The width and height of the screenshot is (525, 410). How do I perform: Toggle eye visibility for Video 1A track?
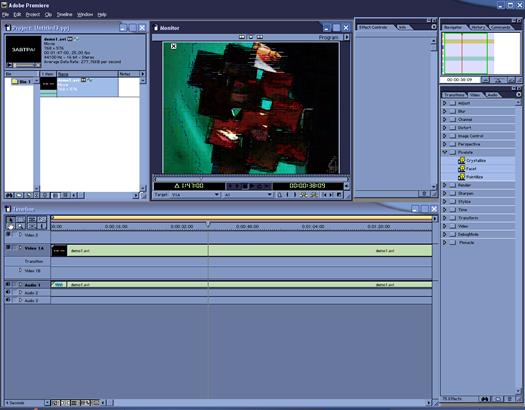pyautogui.click(x=8, y=248)
